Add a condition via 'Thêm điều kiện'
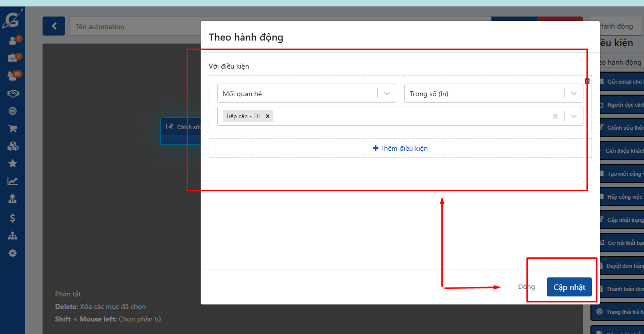The height and width of the screenshot is (334, 644). [x=400, y=148]
